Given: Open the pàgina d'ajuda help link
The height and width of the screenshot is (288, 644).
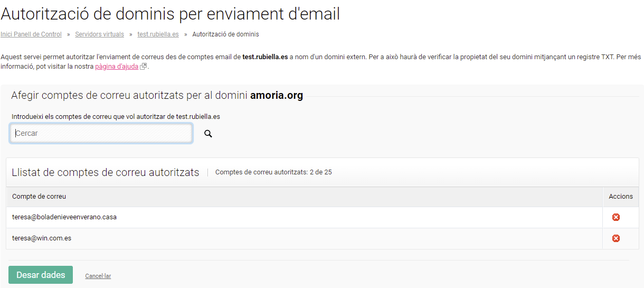Looking at the screenshot, I should click(x=117, y=67).
